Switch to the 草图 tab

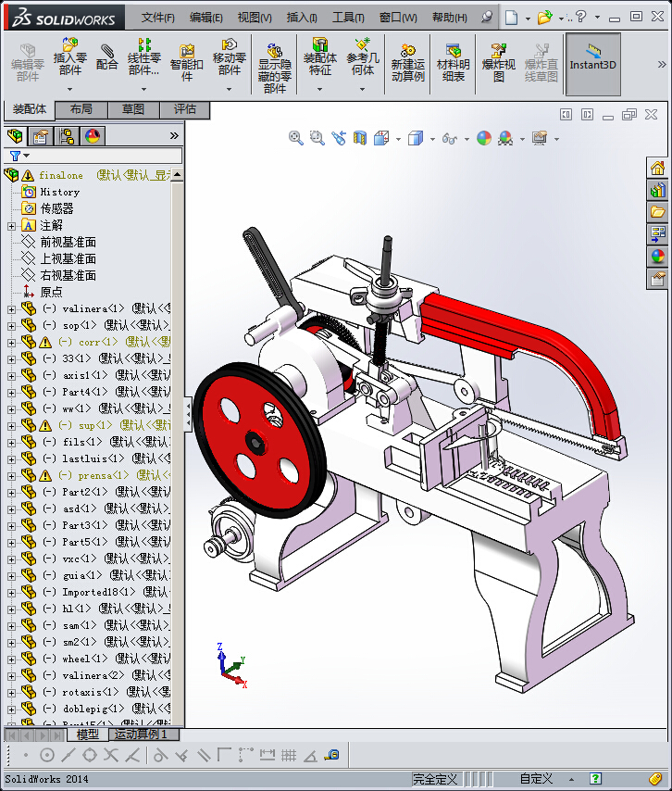click(x=133, y=109)
